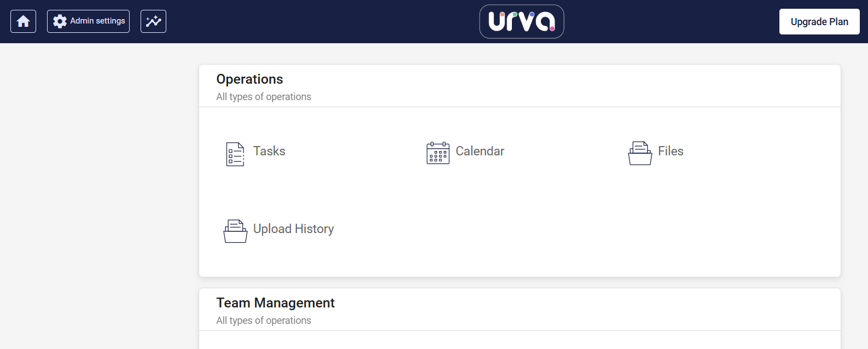Click the subtitle under Operations heading
This screenshot has width=868, height=349.
(264, 97)
